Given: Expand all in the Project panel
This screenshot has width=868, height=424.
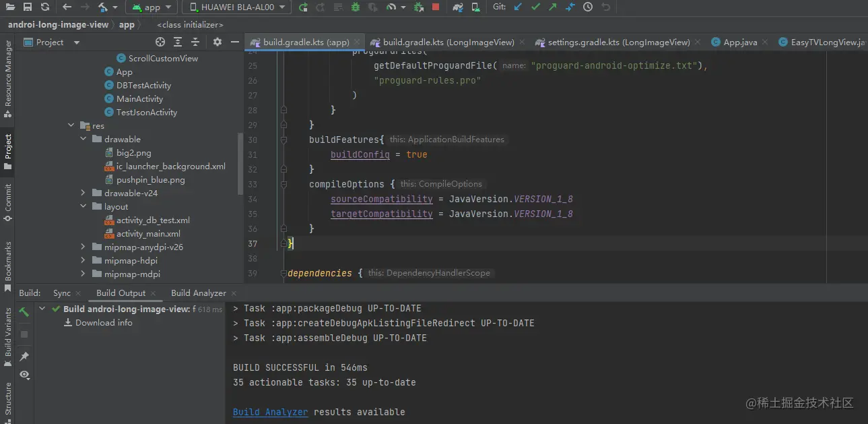Looking at the screenshot, I should 178,42.
